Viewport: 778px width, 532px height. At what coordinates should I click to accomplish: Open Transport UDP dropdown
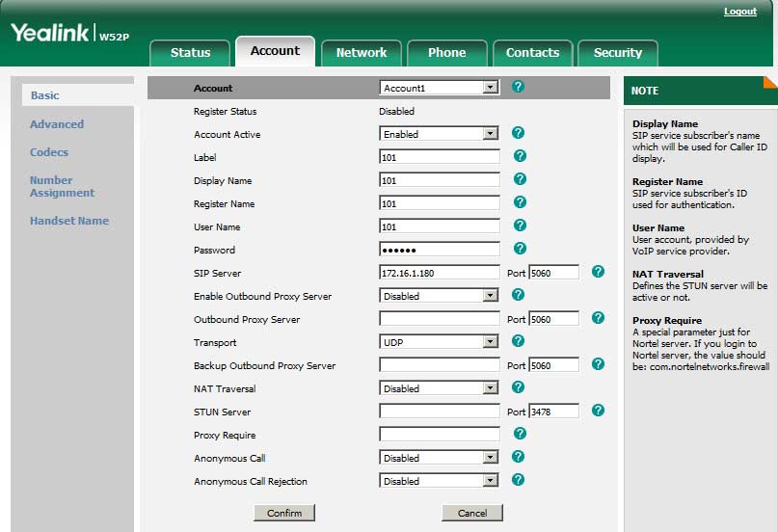click(439, 342)
